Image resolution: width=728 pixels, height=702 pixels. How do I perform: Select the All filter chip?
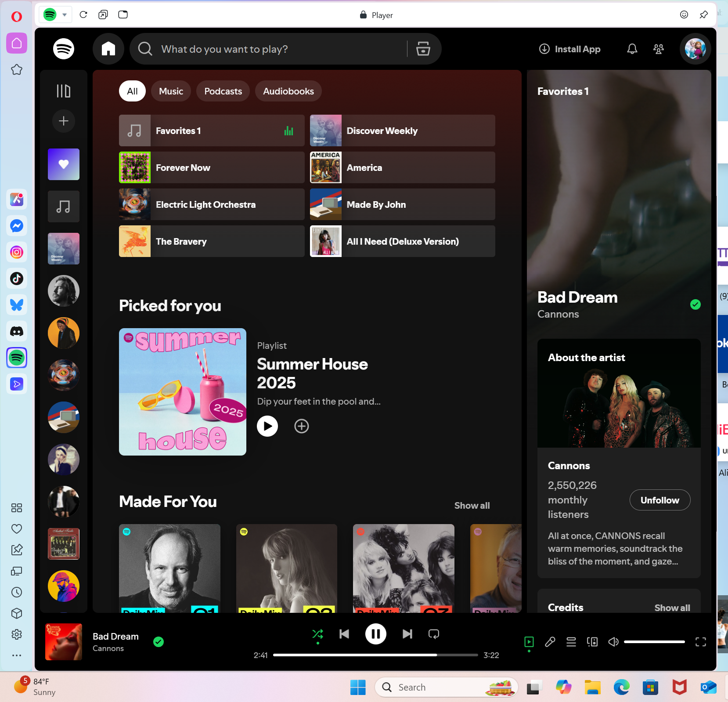(132, 91)
